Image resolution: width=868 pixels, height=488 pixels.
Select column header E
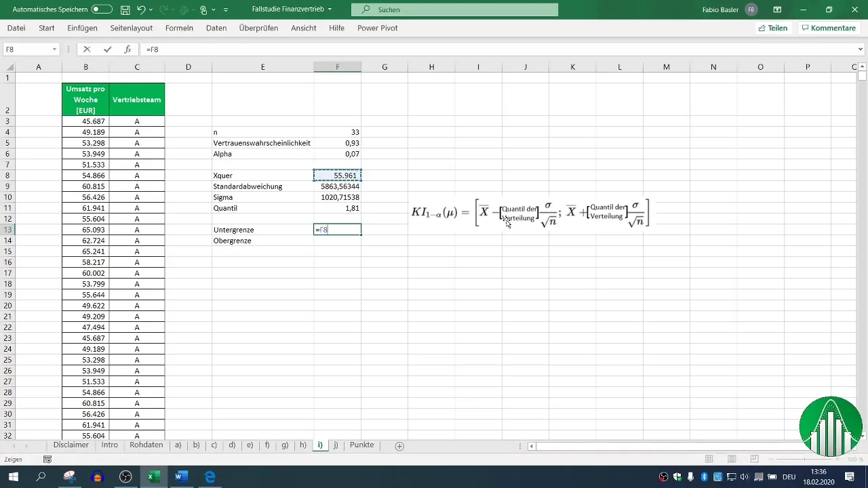[x=262, y=66]
